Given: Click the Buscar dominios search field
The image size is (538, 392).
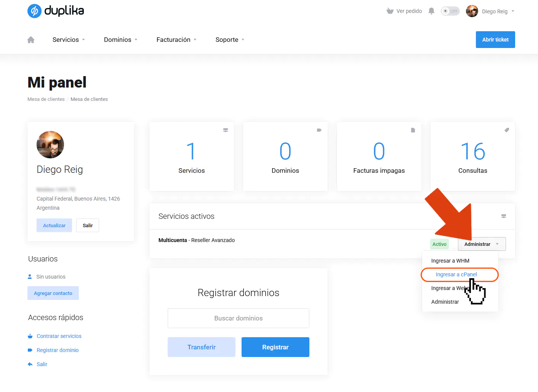Looking at the screenshot, I should tap(238, 318).
